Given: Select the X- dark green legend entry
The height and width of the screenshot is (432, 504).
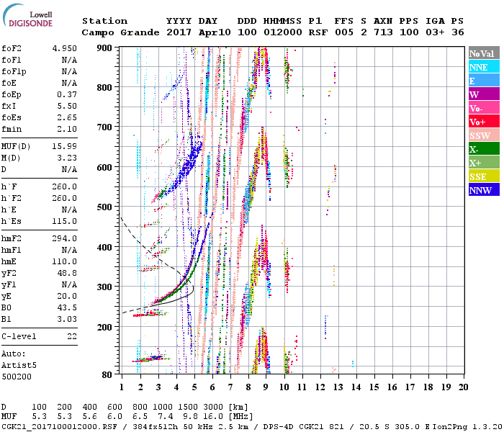Looking at the screenshot, I should click(482, 149).
